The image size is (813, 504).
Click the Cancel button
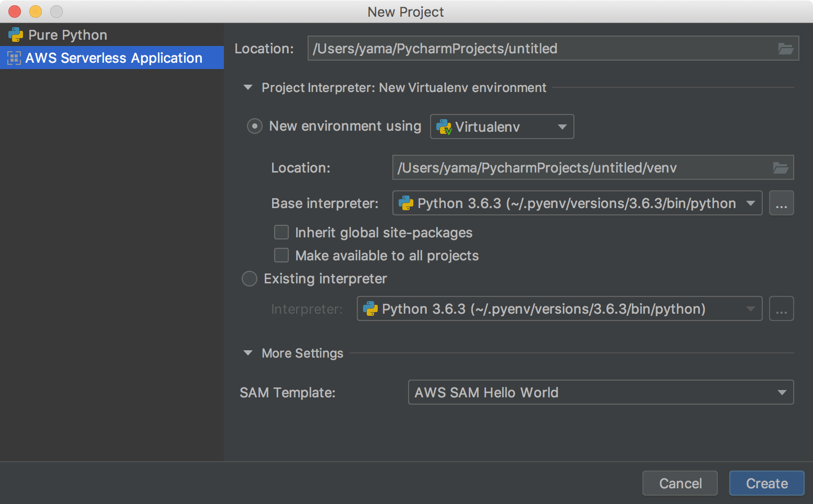680,483
